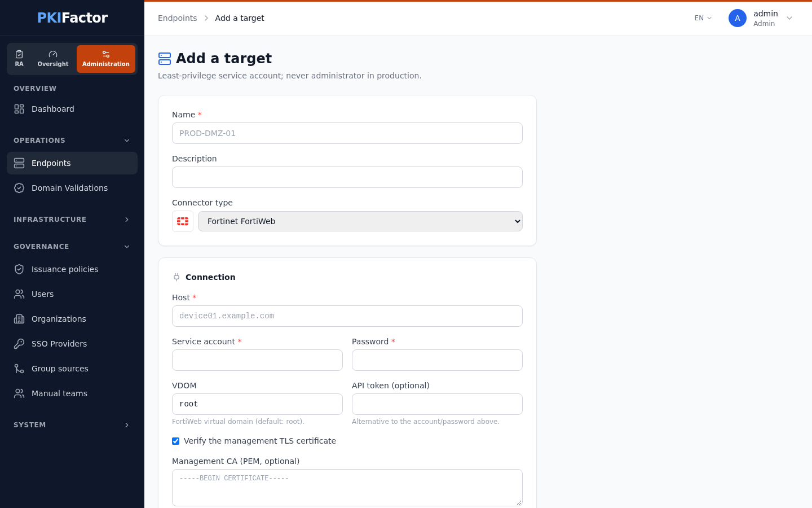Screen dimensions: 812x508
Task: Switch to the RA tab
Action: coord(19,59)
